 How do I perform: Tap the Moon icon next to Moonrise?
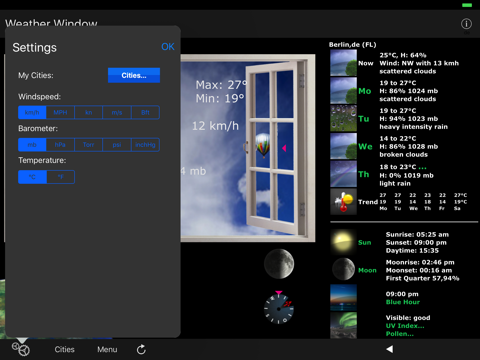pos(343,269)
